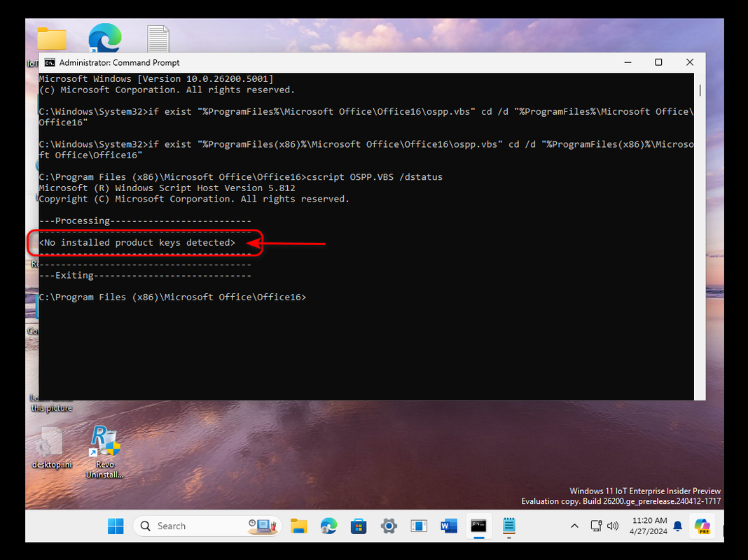Click the '---Processing---' output line
Viewport: 748px width, 560px height.
145,220
